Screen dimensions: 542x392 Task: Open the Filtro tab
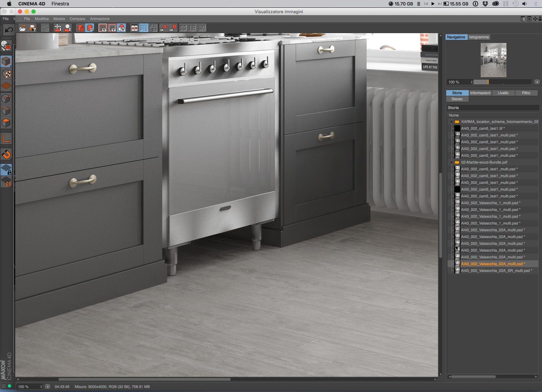coord(526,93)
